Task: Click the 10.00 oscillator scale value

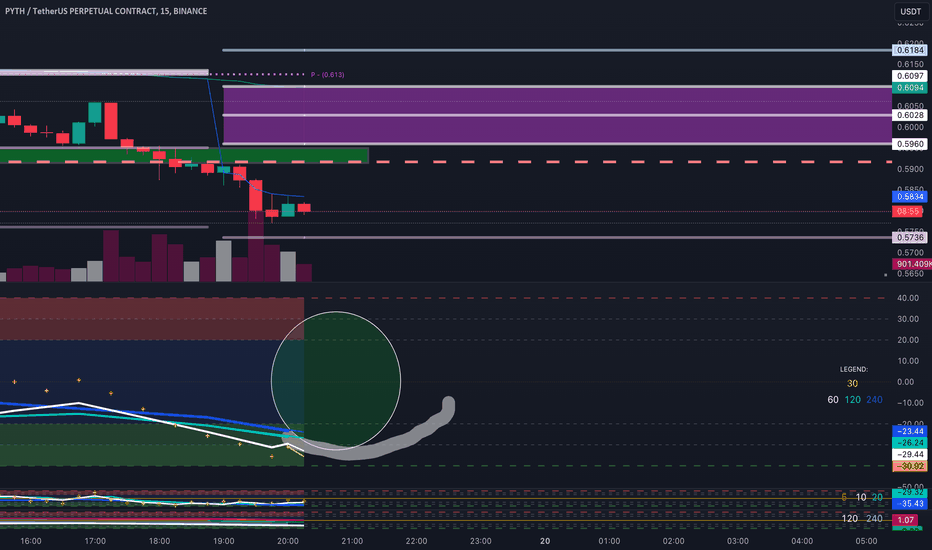Action: [908, 361]
